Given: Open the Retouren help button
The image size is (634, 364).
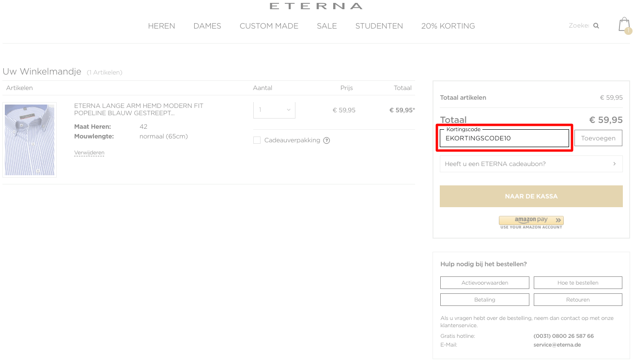Looking at the screenshot, I should 578,300.
